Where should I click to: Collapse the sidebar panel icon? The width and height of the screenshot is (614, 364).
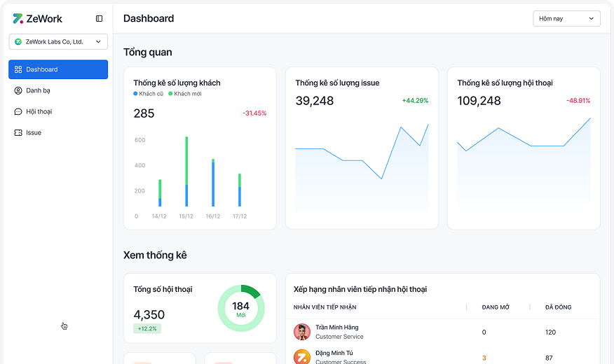click(99, 19)
